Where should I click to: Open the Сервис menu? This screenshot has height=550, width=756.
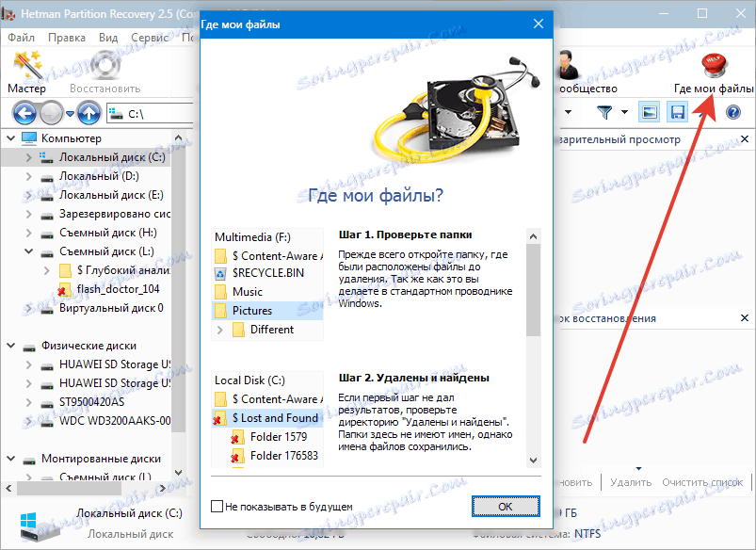point(150,38)
